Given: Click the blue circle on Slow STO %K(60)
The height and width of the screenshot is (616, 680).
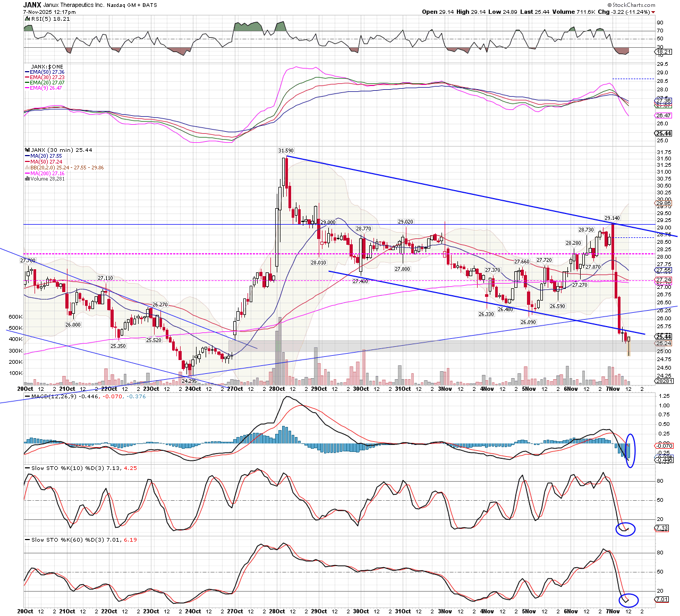Looking at the screenshot, I should click(628, 600).
